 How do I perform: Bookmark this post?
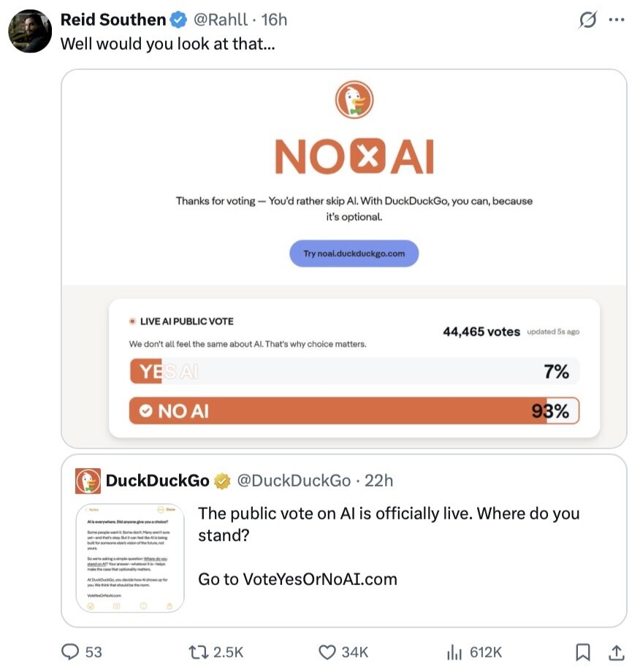583,652
